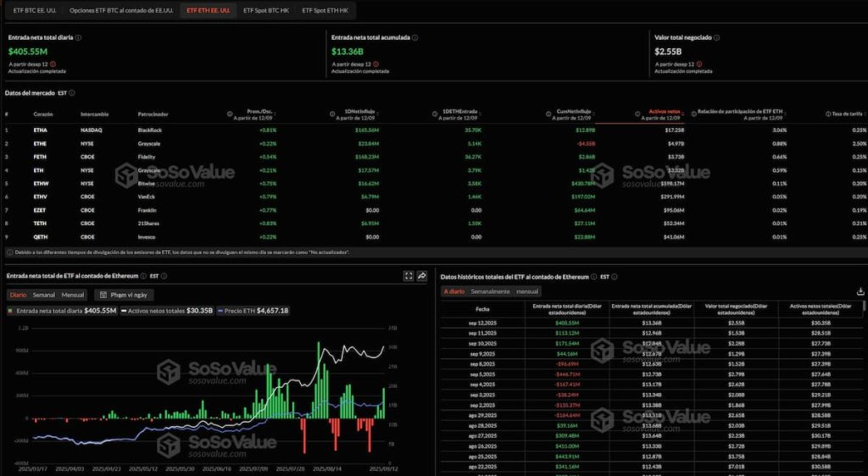Click the BlackRock sponsor cell
The height and width of the screenshot is (476, 868).
150,130
